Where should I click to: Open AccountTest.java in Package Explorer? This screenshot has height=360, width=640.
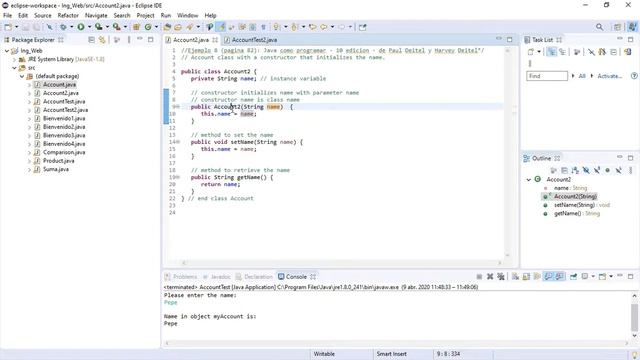pyautogui.click(x=64, y=102)
